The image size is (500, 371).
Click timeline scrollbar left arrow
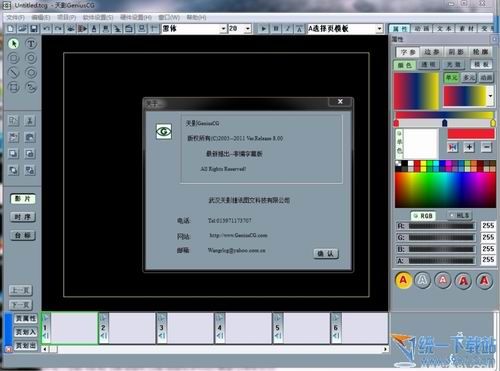45,349
